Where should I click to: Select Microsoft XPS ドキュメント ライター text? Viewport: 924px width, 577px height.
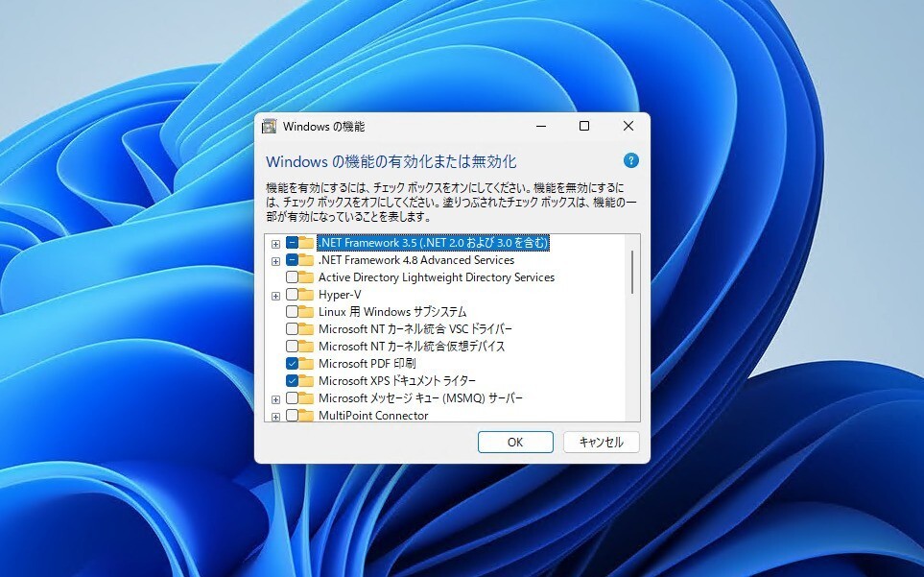396,381
